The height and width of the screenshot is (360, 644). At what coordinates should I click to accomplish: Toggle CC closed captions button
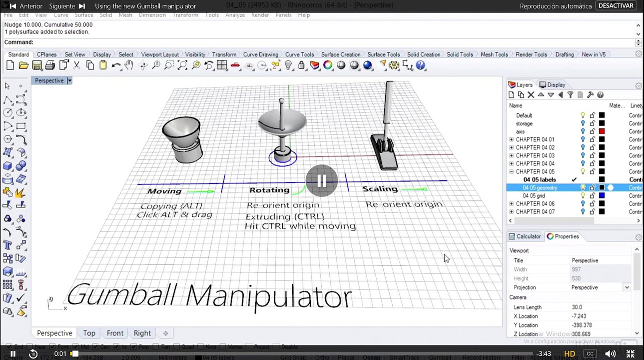pyautogui.click(x=590, y=353)
